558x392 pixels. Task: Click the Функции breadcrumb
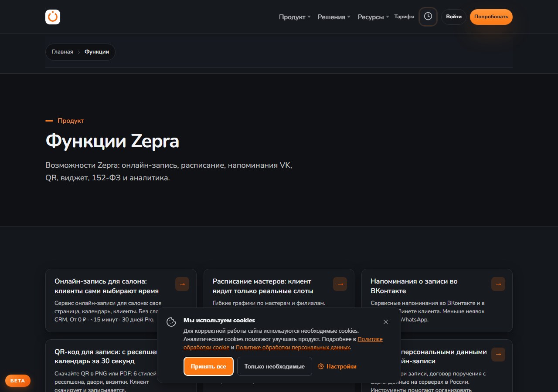(x=97, y=52)
